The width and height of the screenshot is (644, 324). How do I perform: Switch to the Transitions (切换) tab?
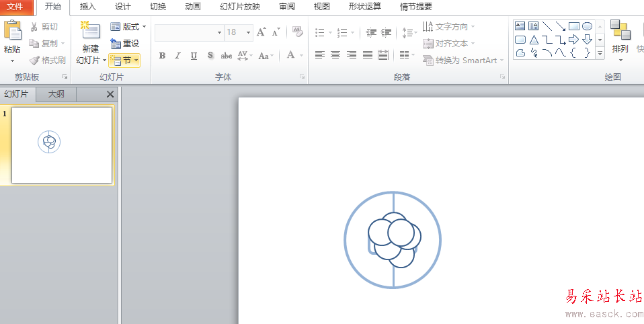click(158, 7)
